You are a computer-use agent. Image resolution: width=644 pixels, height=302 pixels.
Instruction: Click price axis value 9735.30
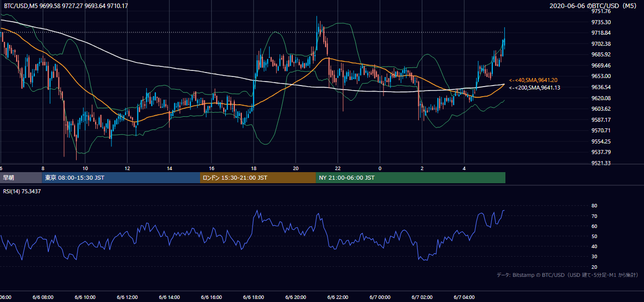tap(601, 22)
